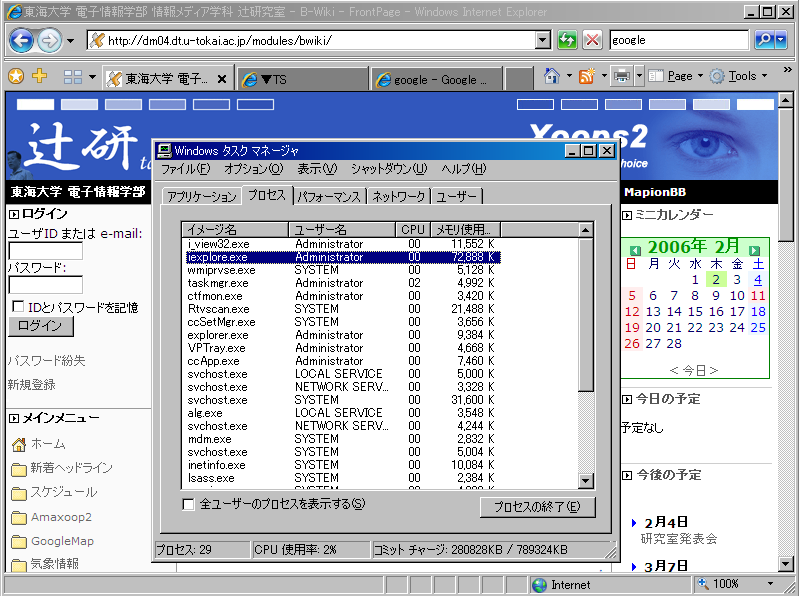Open the Page menu in IE toolbar
Screen dimensions: 799x596
[676, 76]
